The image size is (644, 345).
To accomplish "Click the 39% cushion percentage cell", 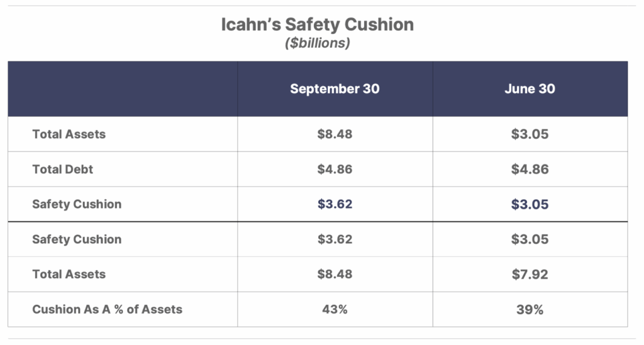I will pos(530,309).
